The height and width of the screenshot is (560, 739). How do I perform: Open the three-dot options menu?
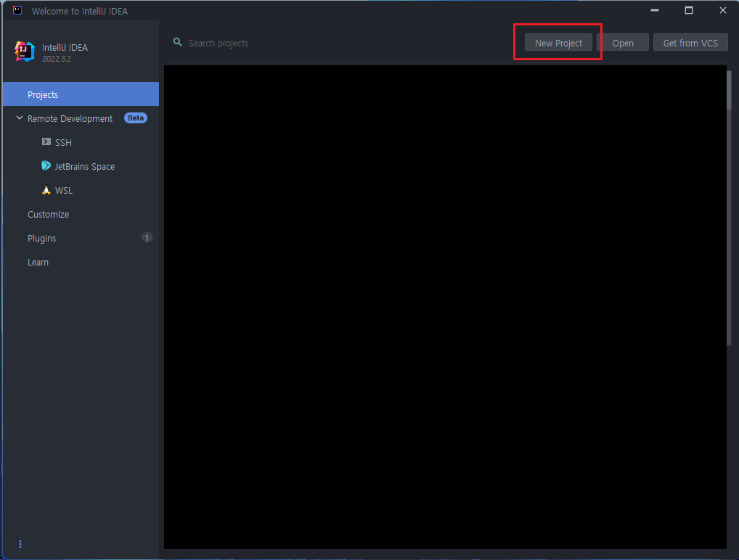click(x=20, y=544)
